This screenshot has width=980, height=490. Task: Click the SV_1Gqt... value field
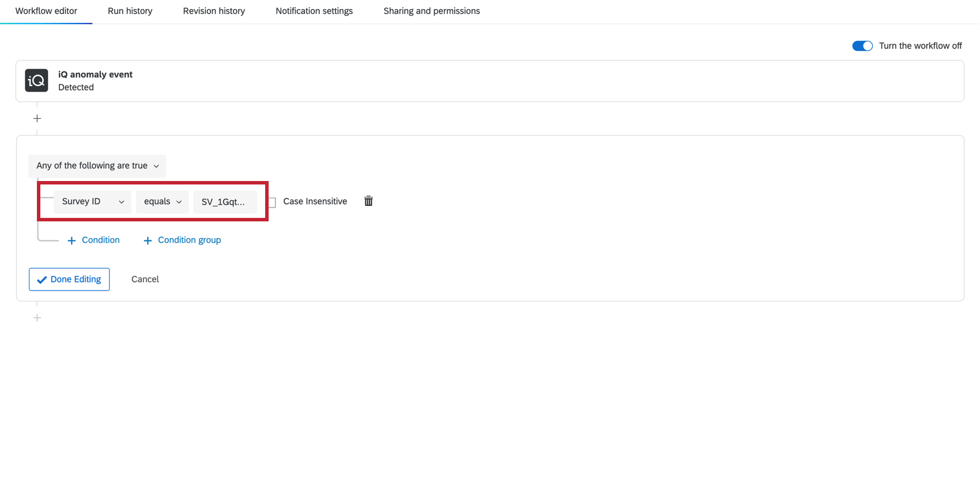225,202
